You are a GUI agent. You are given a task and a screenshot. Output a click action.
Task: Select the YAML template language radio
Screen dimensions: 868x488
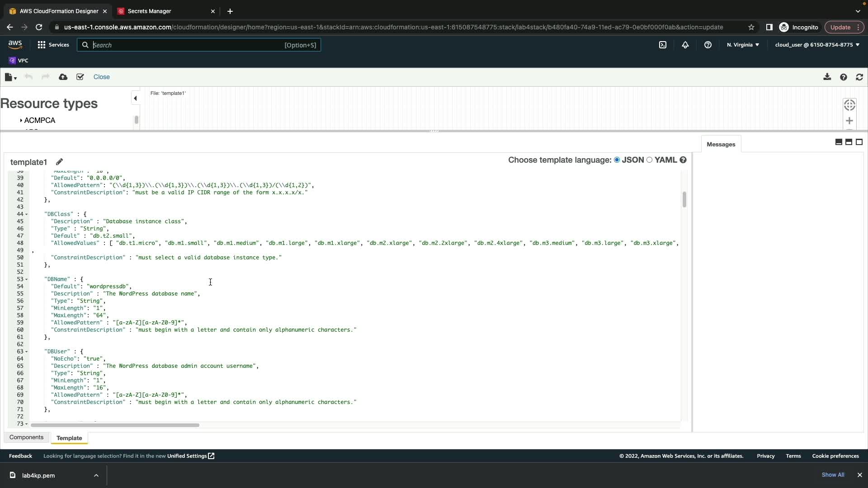click(650, 160)
